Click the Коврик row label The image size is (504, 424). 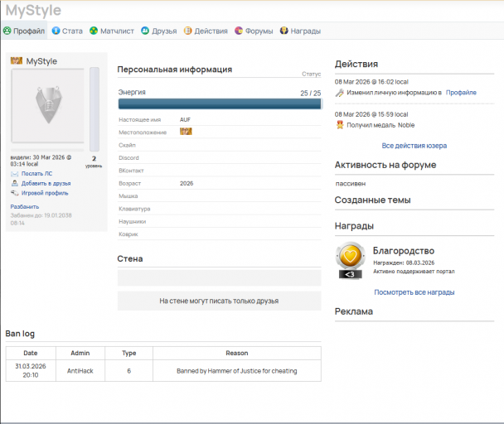[x=128, y=234]
